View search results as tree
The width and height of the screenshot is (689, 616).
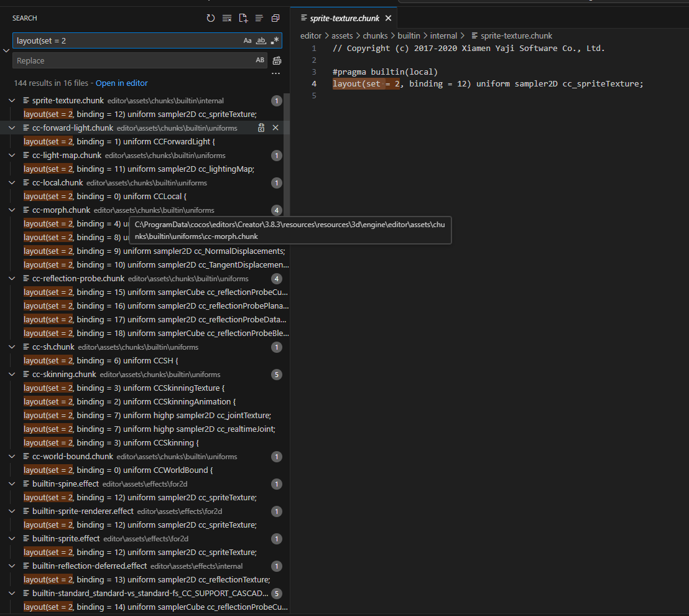click(x=259, y=18)
